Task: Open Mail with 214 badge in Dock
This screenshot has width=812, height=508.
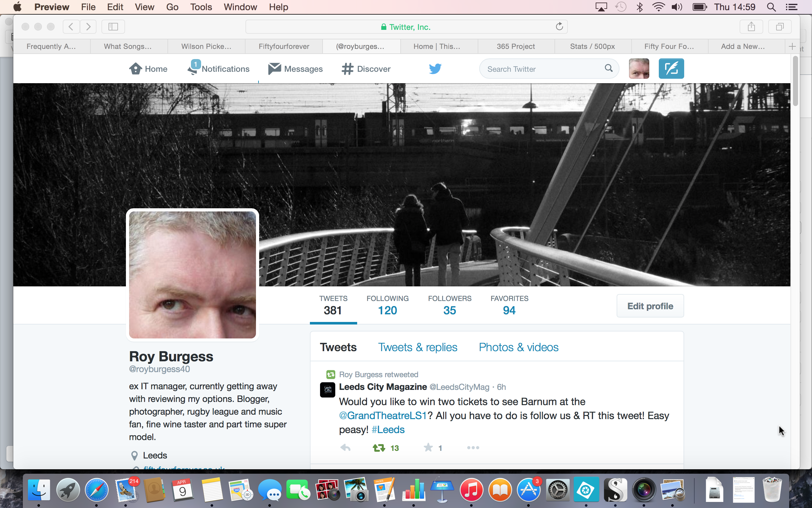Action: pos(126,490)
